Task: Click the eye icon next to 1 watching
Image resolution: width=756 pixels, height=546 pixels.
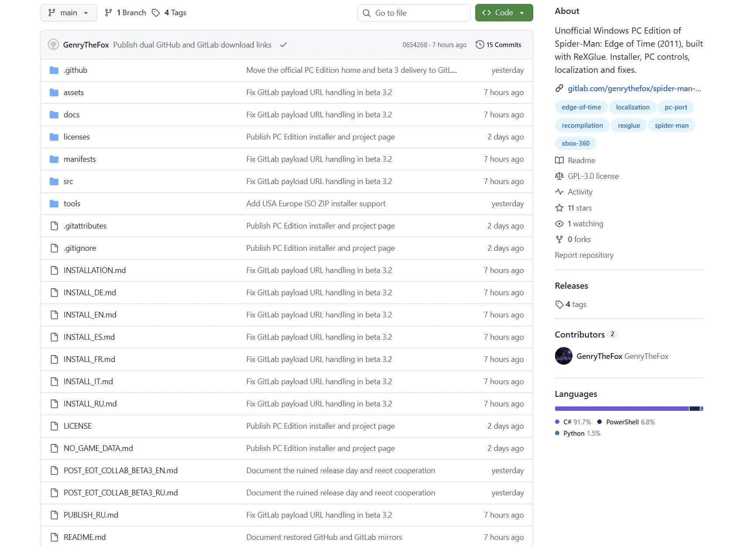Action: pyautogui.click(x=559, y=224)
